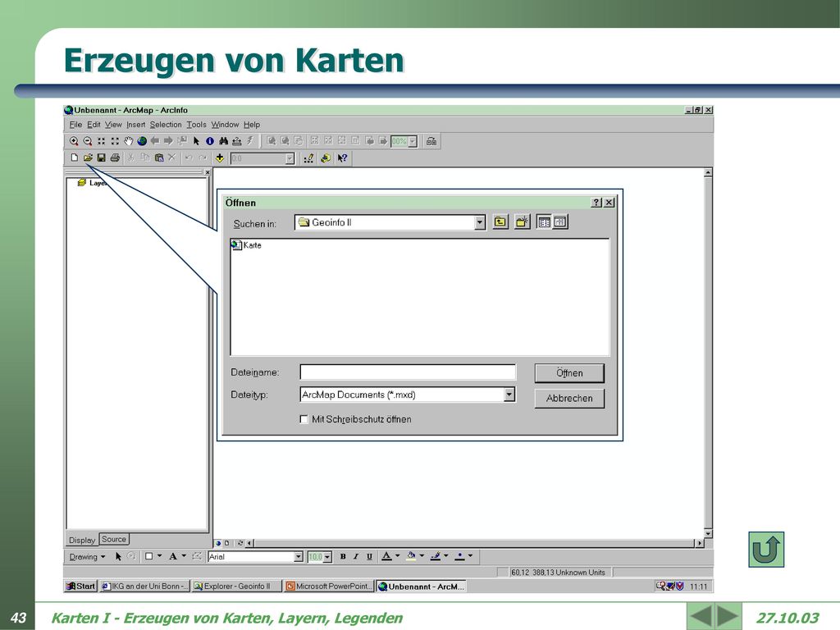The height and width of the screenshot is (630, 840).
Task: Switch to the Source tab
Action: point(114,540)
